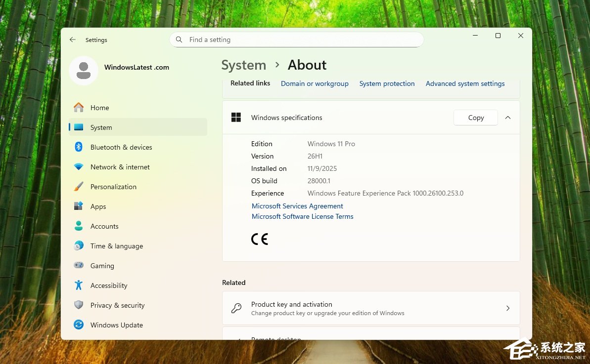The image size is (590, 364).
Task: Click the About page heading
Action: 307,65
